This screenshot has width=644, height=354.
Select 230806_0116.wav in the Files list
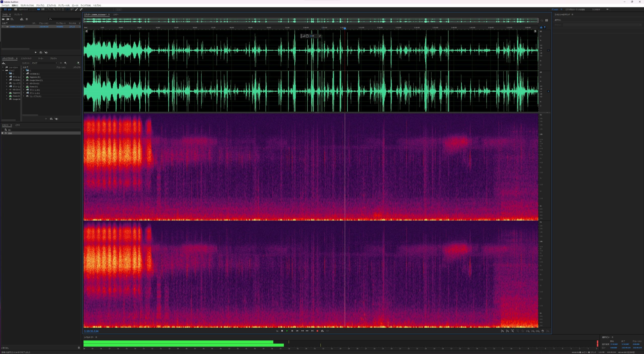[17, 27]
